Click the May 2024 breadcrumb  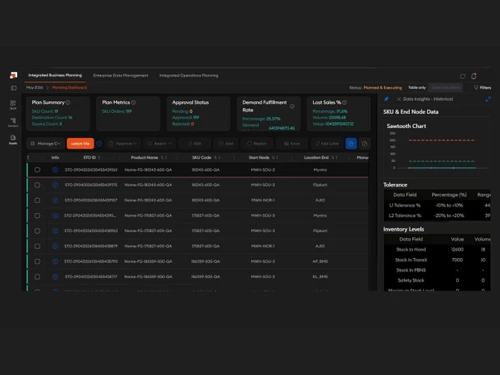(x=35, y=88)
